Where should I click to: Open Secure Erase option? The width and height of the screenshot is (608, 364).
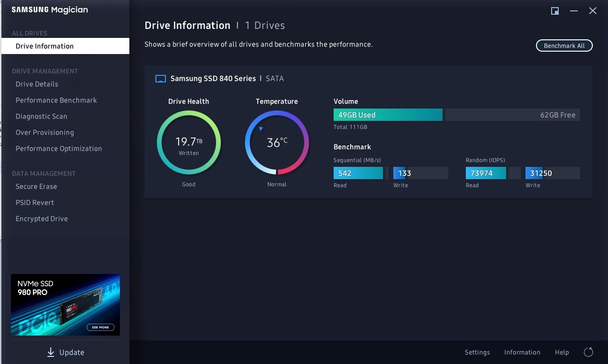point(36,186)
